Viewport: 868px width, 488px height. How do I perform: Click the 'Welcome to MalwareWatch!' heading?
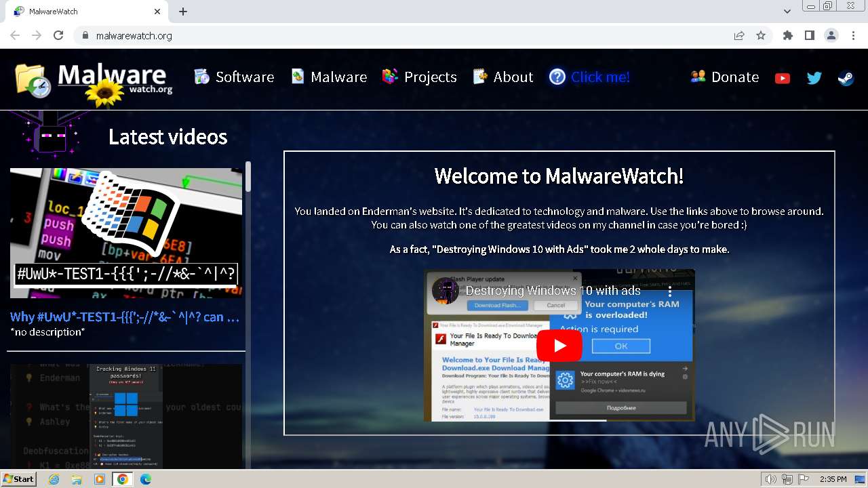point(559,176)
